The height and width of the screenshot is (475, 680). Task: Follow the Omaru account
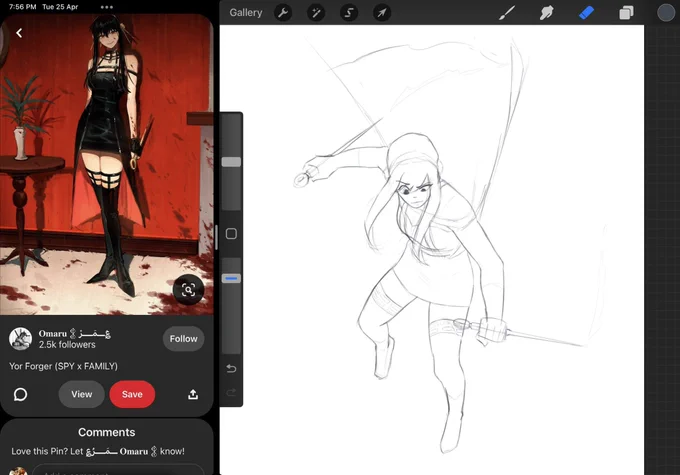click(x=183, y=339)
